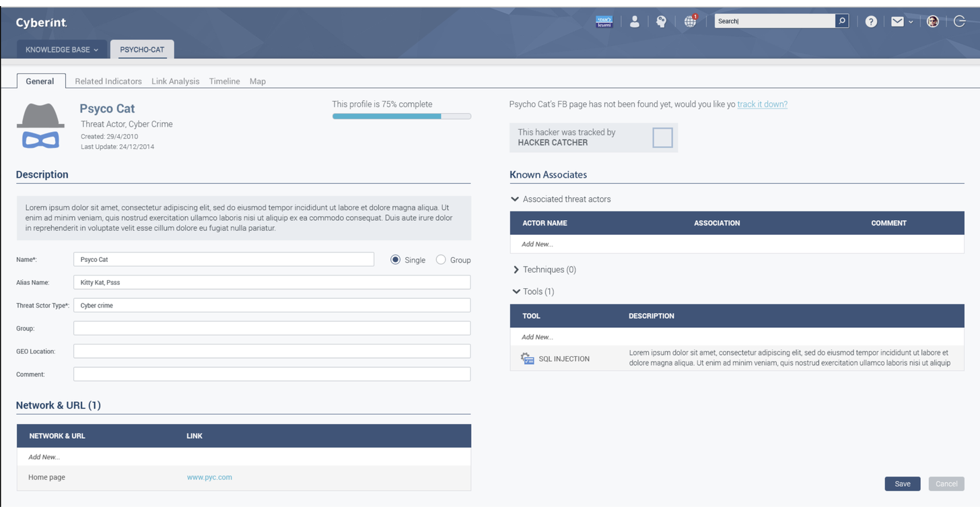Viewport: 980px width, 513px height.
Task: Open the Map tab
Action: point(258,81)
